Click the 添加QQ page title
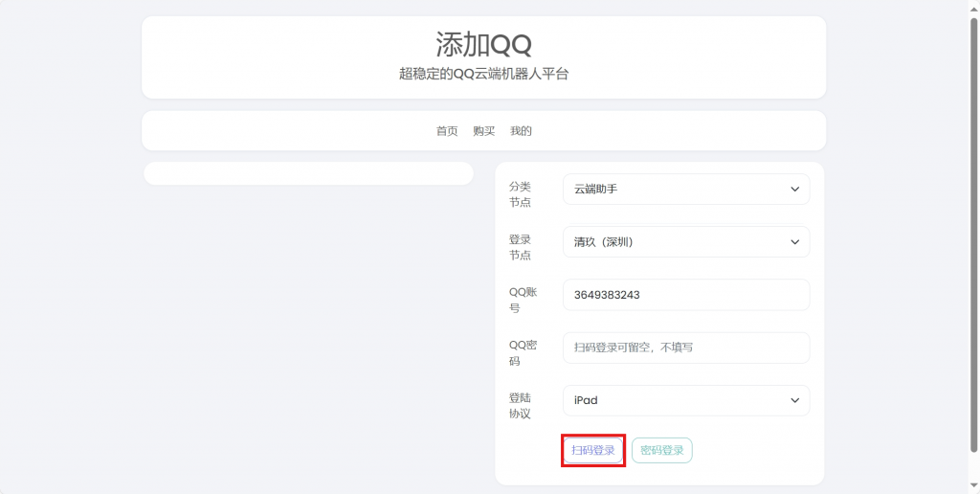980x494 pixels. coord(483,44)
